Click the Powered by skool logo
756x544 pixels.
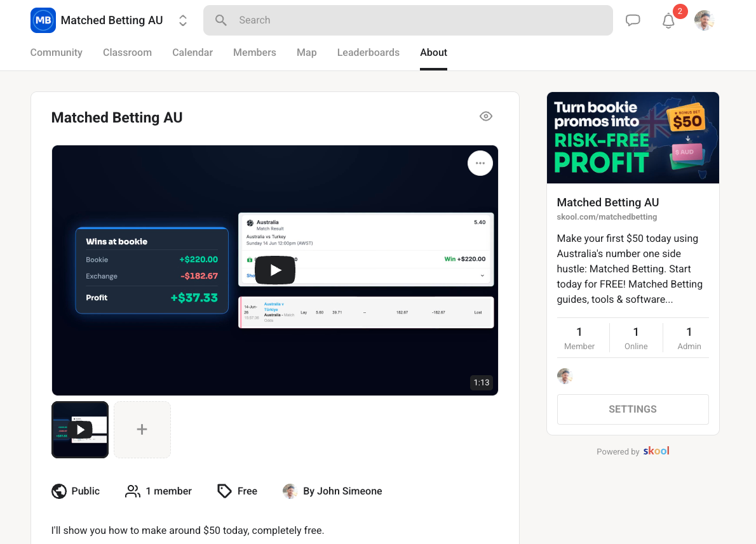coord(656,451)
